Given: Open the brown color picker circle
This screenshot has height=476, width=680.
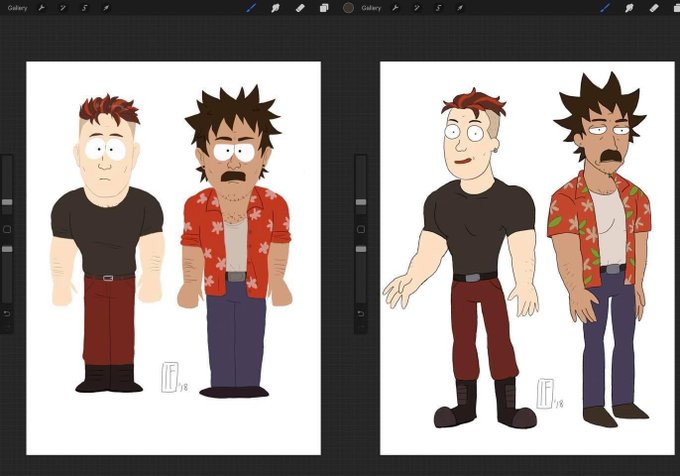Looking at the screenshot, I should click(348, 8).
